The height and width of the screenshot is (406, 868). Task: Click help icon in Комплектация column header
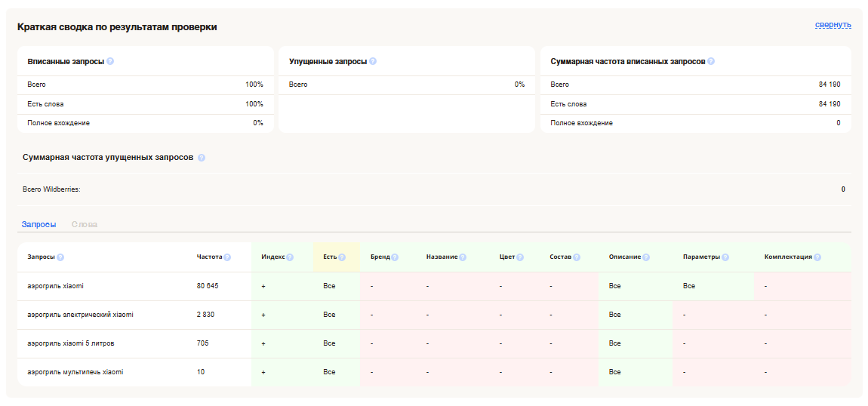coord(817,257)
